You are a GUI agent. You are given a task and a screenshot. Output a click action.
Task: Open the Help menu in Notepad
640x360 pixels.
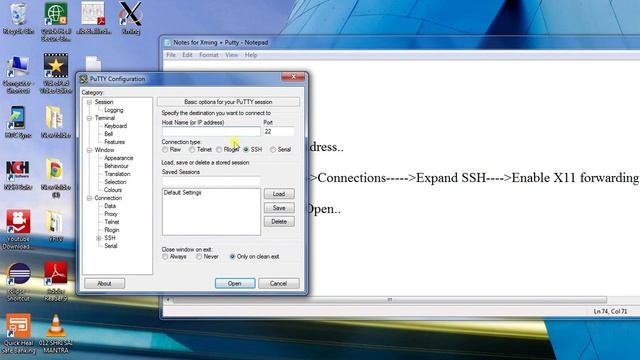251,55
